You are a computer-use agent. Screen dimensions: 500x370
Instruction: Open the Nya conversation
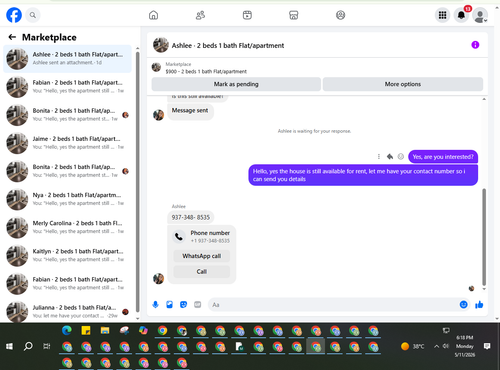point(68,199)
